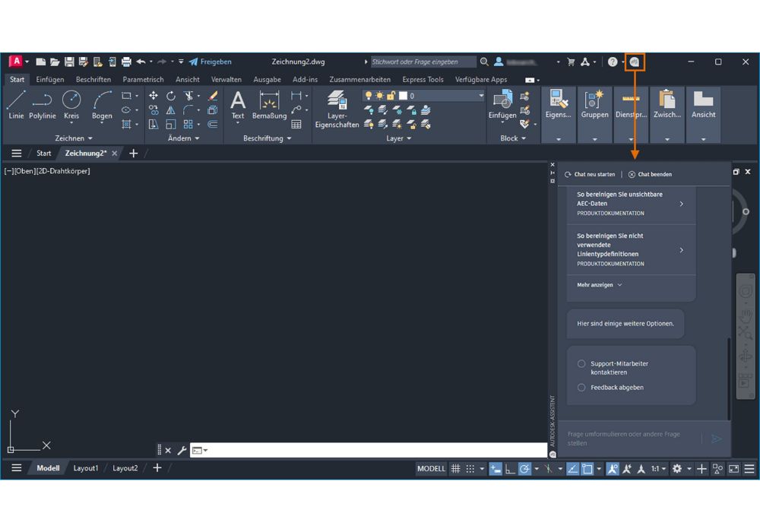Open the layer selection dropdown showing 0

tap(480, 96)
